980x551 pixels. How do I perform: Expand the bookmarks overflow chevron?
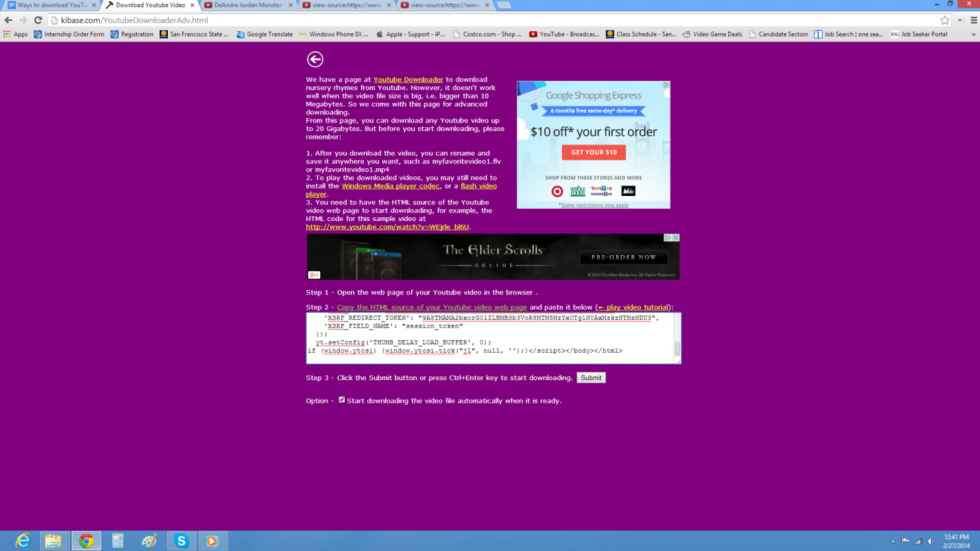tap(973, 34)
